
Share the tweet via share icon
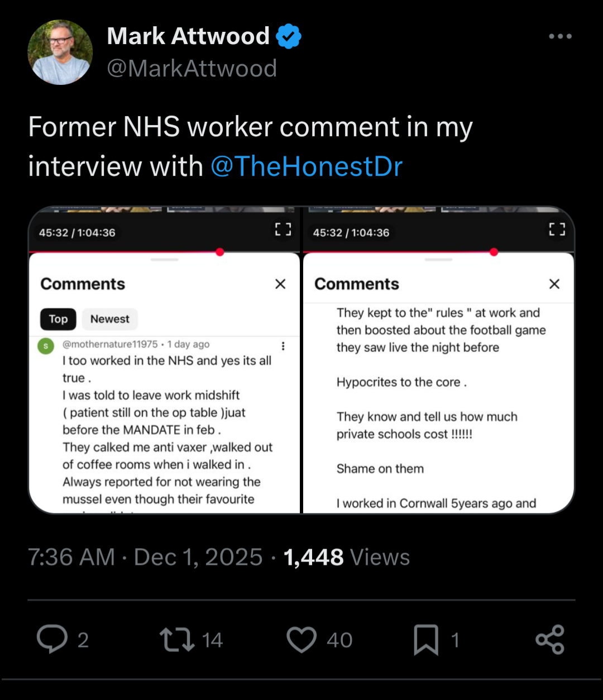pyautogui.click(x=550, y=640)
